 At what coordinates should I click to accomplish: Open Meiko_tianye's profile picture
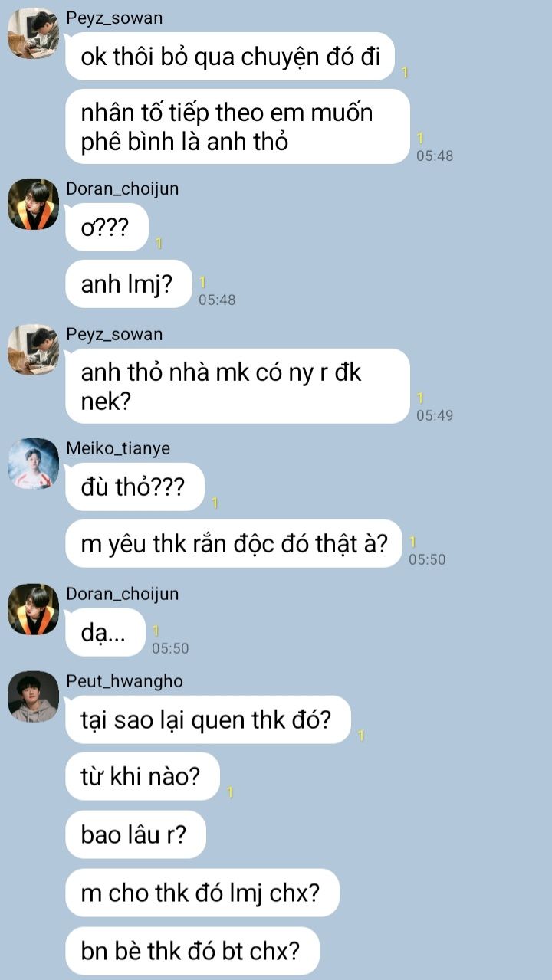pos(33,464)
